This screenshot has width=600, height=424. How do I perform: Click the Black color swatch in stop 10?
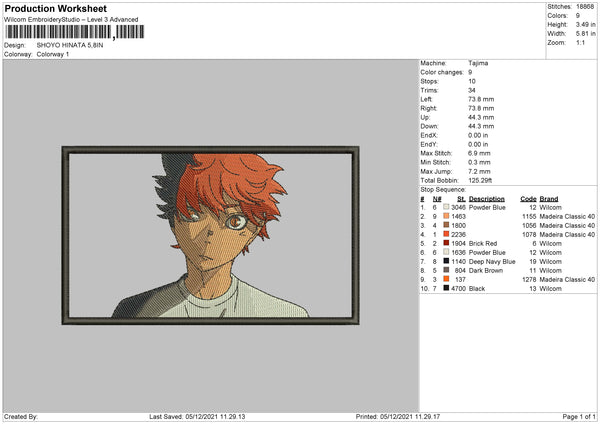[446, 288]
